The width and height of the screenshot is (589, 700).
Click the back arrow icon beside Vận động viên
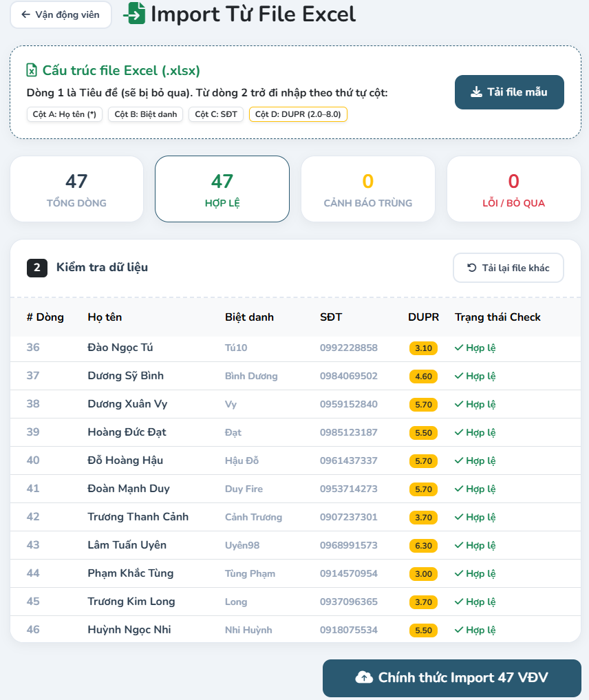tap(26, 14)
